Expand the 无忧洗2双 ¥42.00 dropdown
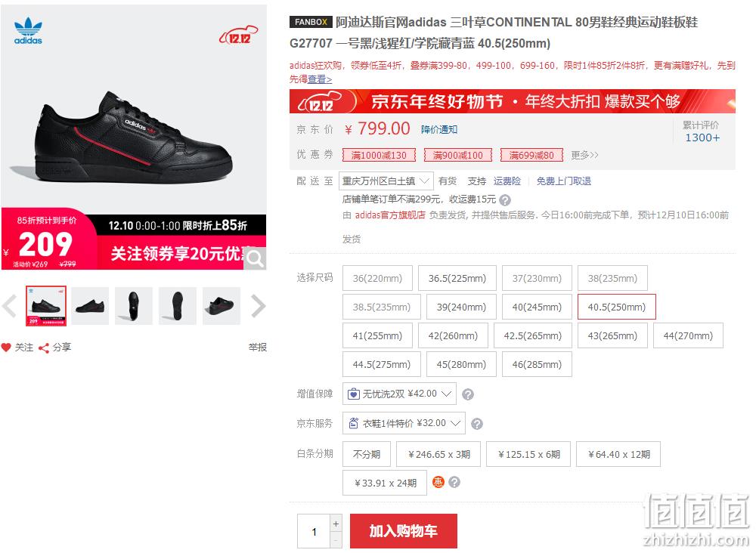This screenshot has height=553, width=756. point(399,394)
